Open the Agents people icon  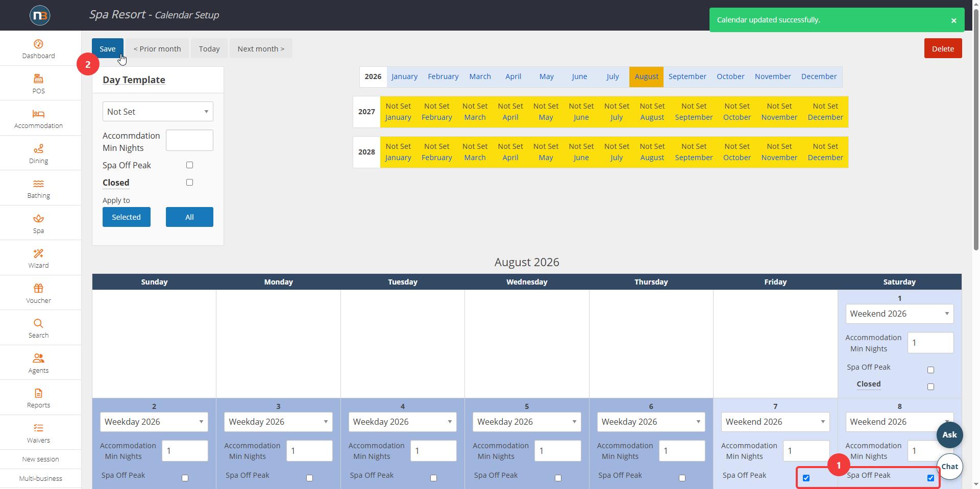coord(38,358)
